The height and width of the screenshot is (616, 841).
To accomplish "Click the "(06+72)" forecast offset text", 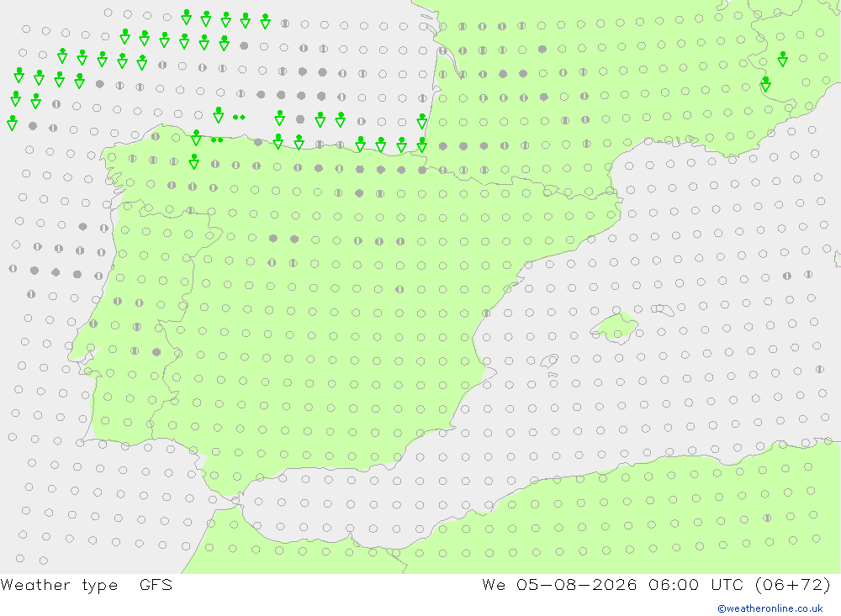I will click(792, 585).
